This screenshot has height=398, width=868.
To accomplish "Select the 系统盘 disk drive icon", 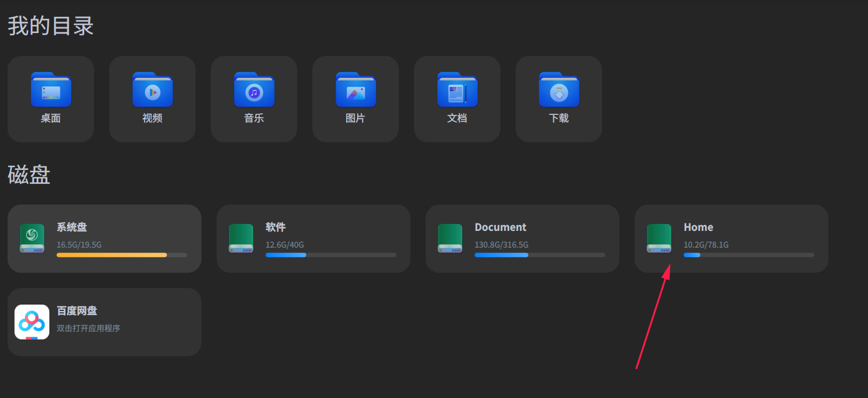I will [32, 238].
